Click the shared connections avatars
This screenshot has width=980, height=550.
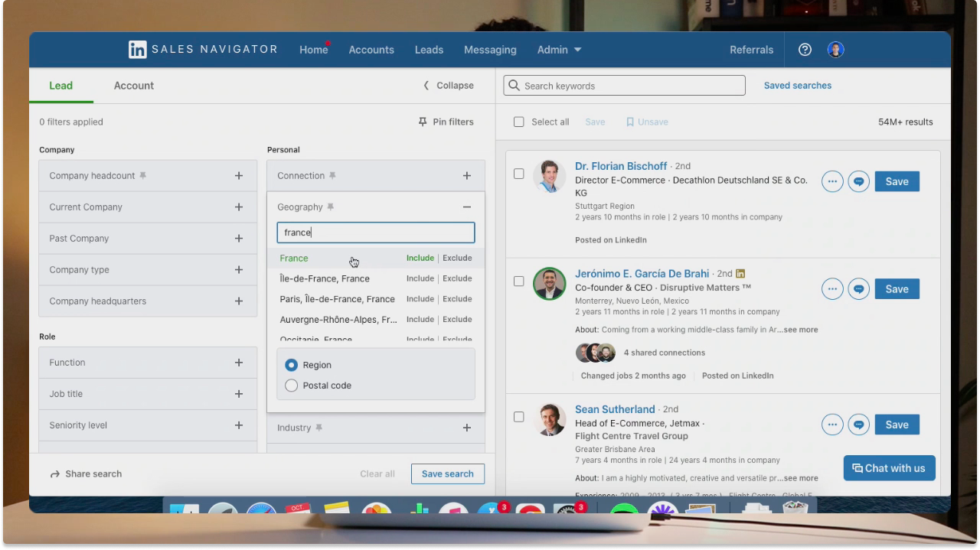pyautogui.click(x=596, y=353)
